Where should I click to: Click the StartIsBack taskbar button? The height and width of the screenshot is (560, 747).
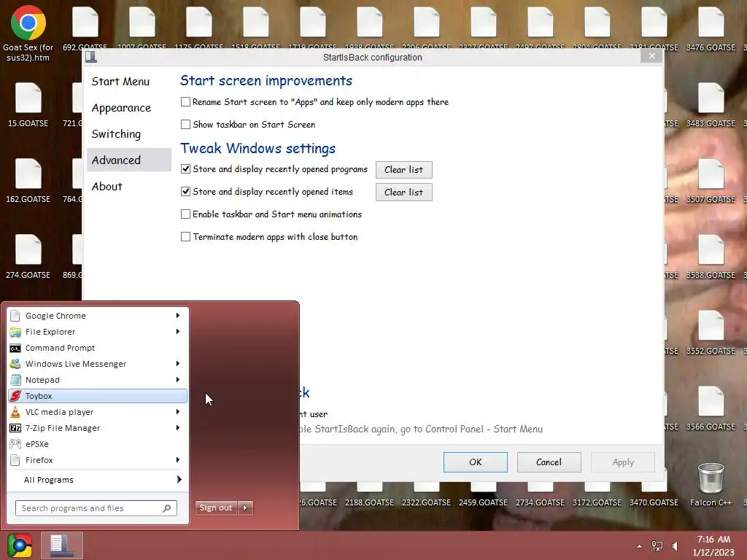coord(61,545)
